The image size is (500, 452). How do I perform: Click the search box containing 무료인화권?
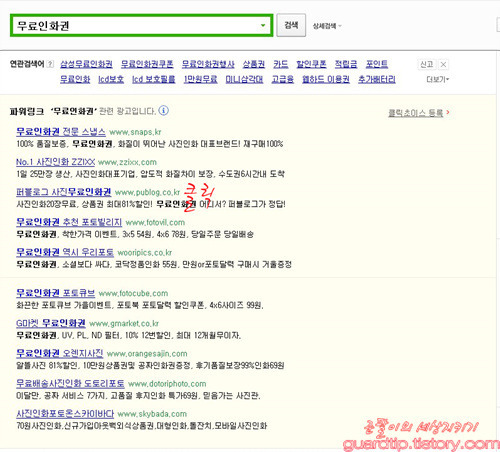(141, 25)
